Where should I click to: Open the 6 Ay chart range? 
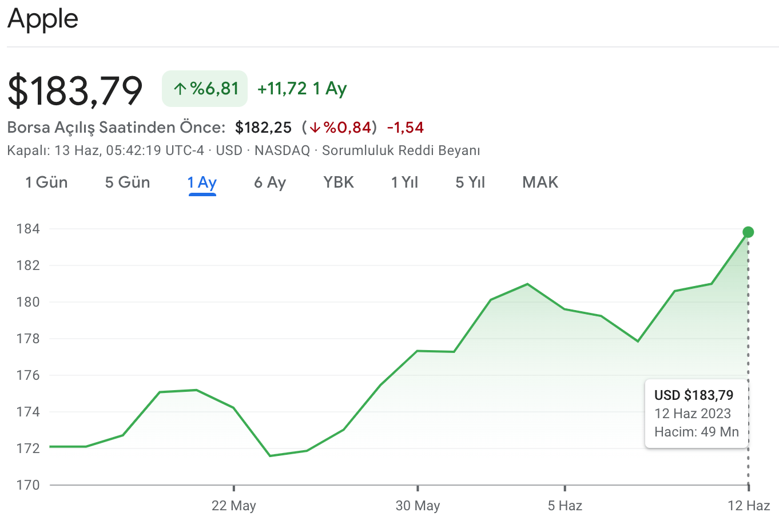point(269,182)
